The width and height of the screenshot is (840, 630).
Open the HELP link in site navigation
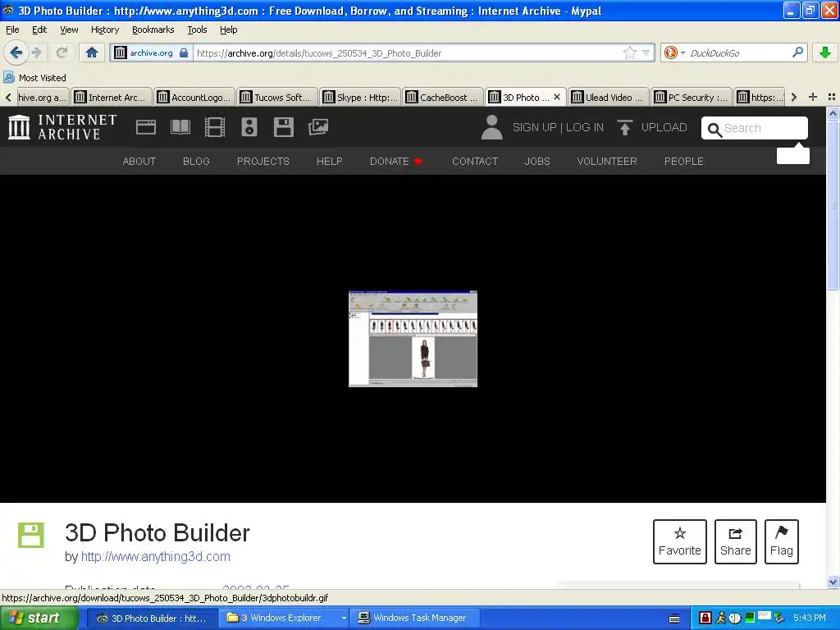pyautogui.click(x=330, y=162)
